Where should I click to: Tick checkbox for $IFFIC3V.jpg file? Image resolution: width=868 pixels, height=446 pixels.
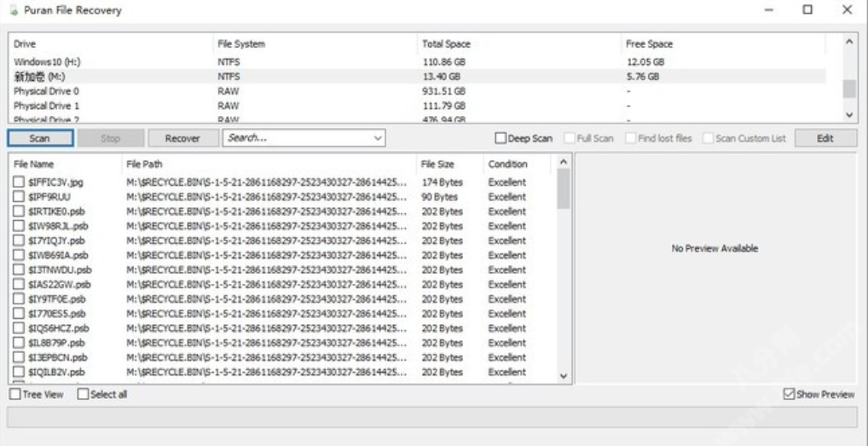point(19,182)
